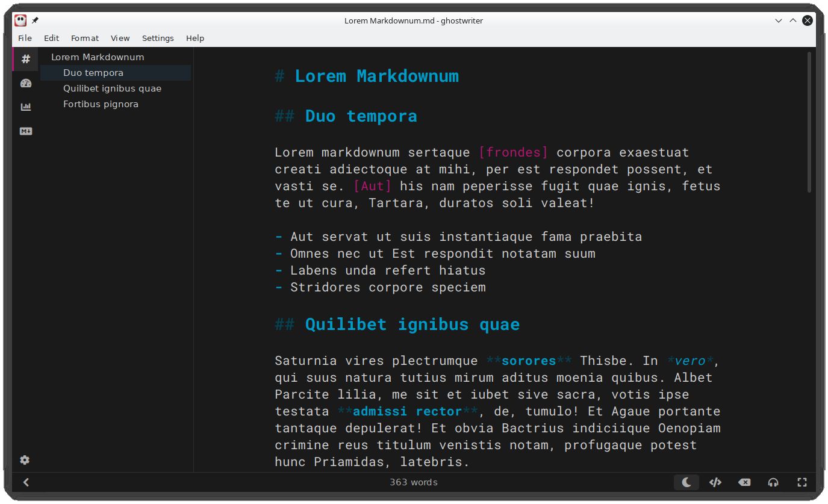Click the [Aut] link text
This screenshot has height=504, width=828.
(373, 186)
